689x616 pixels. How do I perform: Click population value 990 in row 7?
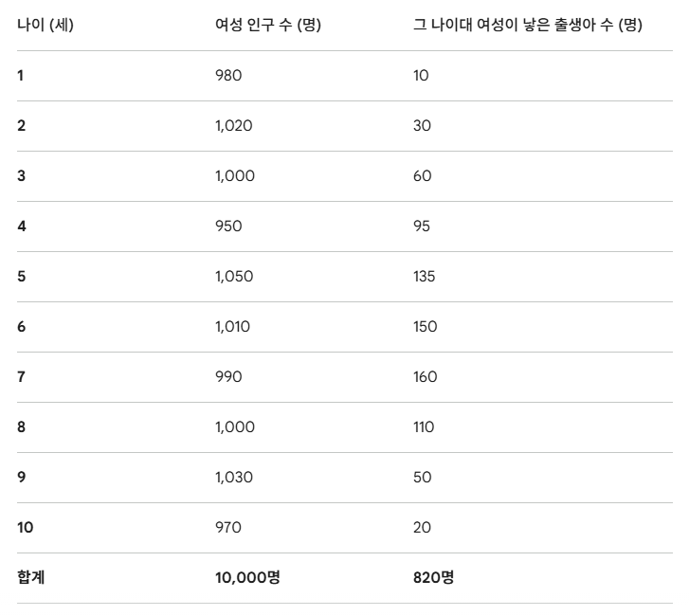point(228,377)
